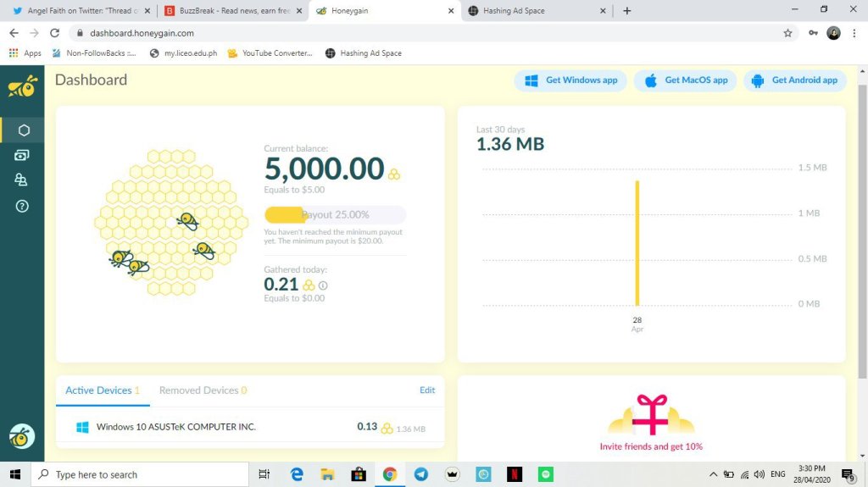Image resolution: width=868 pixels, height=487 pixels.
Task: Open Telegram from the Windows taskbar
Action: pyautogui.click(x=421, y=474)
